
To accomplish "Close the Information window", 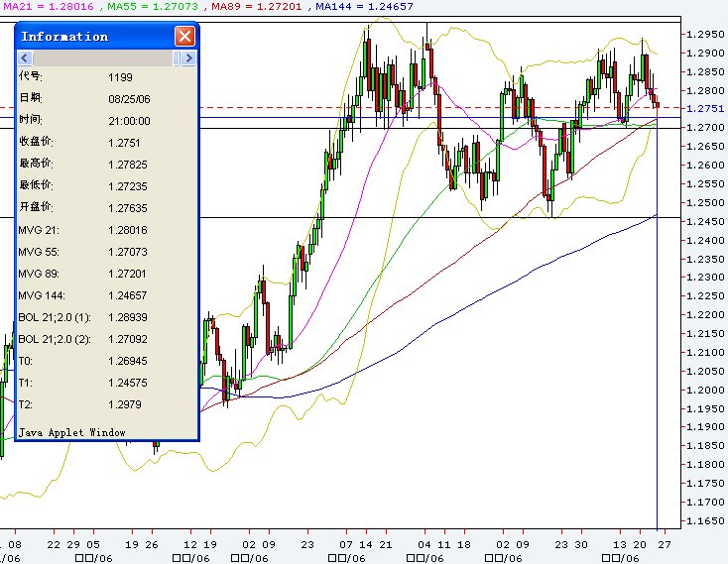I will pyautogui.click(x=184, y=36).
